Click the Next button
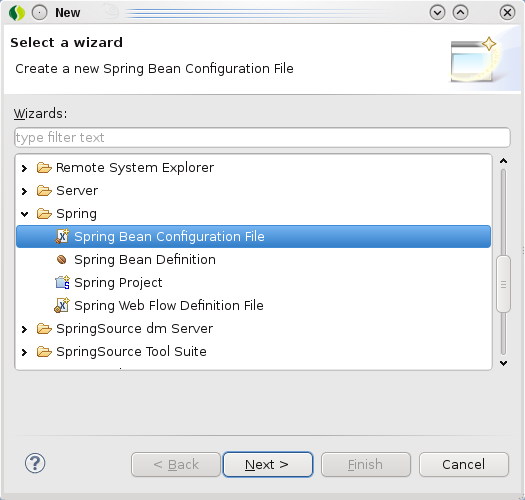Screen dimensions: 525x500 pyautogui.click(x=268, y=465)
